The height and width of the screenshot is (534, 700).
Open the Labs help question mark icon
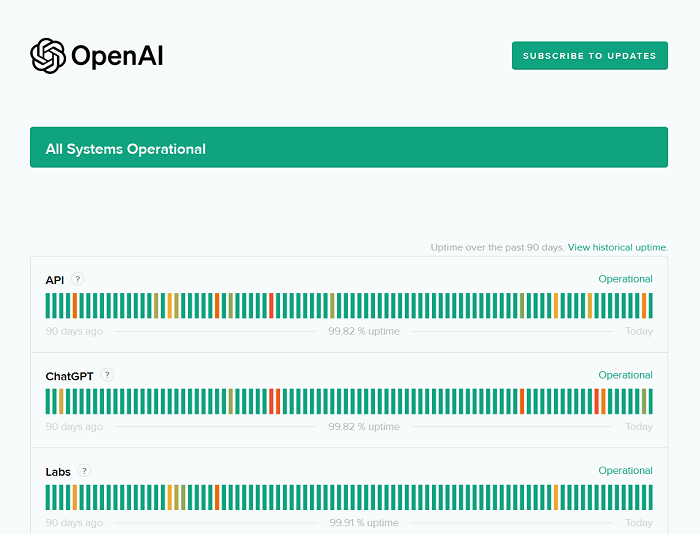tap(84, 470)
